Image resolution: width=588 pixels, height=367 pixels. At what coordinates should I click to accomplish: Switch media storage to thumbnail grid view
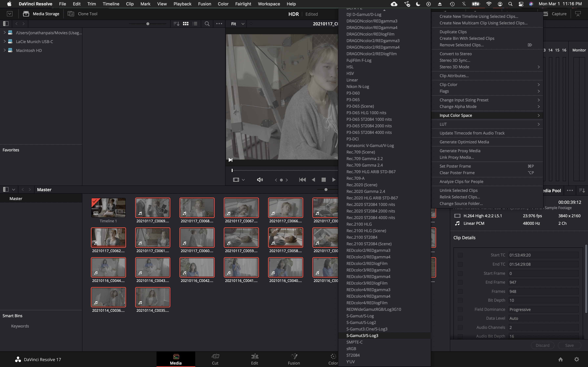[186, 24]
